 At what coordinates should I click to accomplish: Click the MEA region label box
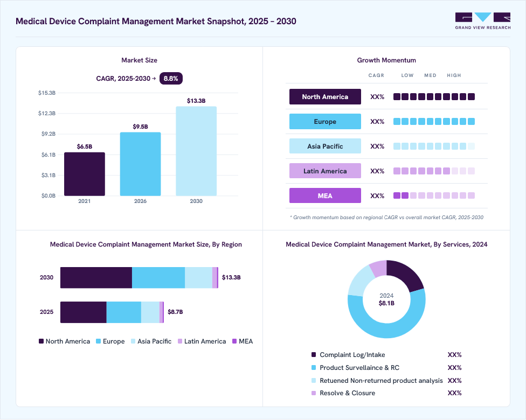click(325, 196)
